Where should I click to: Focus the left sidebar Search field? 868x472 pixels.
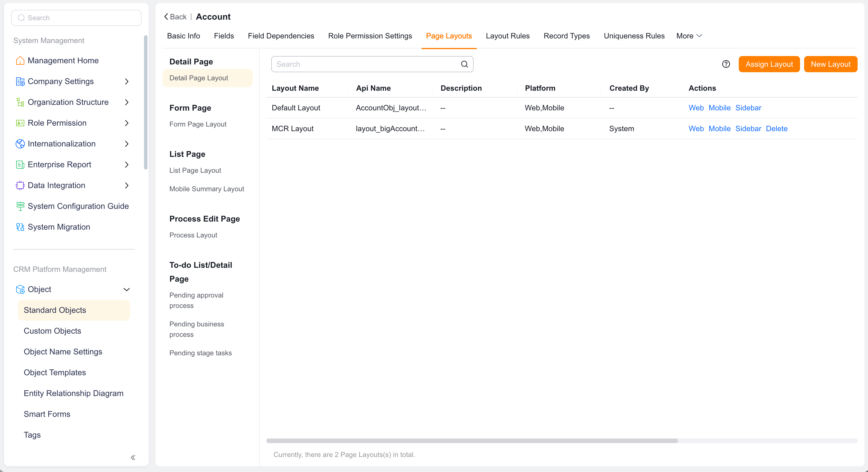[76, 18]
